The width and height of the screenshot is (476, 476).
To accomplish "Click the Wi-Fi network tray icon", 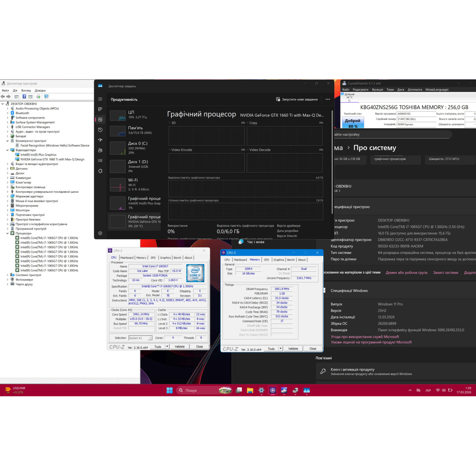I will (438, 390).
